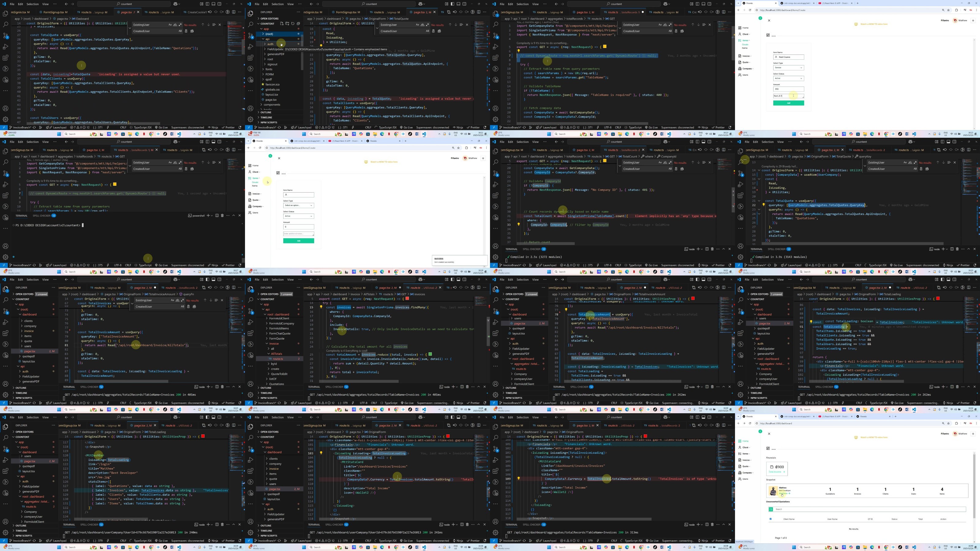The width and height of the screenshot is (980, 551).
Task: Close find widget in Dasboard breadcrumb window
Action: [220, 25]
